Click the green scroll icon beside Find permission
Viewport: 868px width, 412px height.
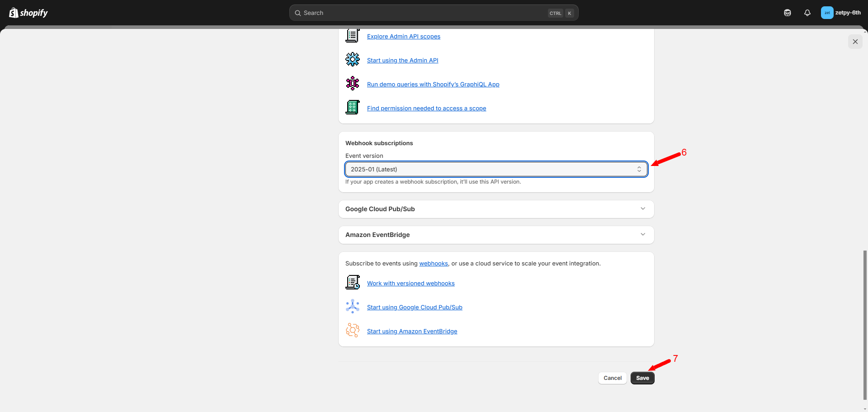pos(353,108)
